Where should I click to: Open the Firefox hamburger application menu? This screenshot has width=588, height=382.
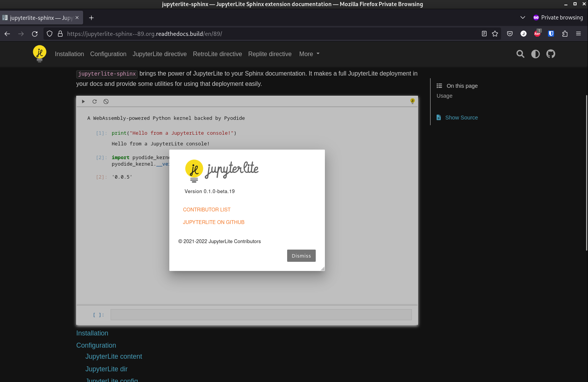[x=578, y=34]
